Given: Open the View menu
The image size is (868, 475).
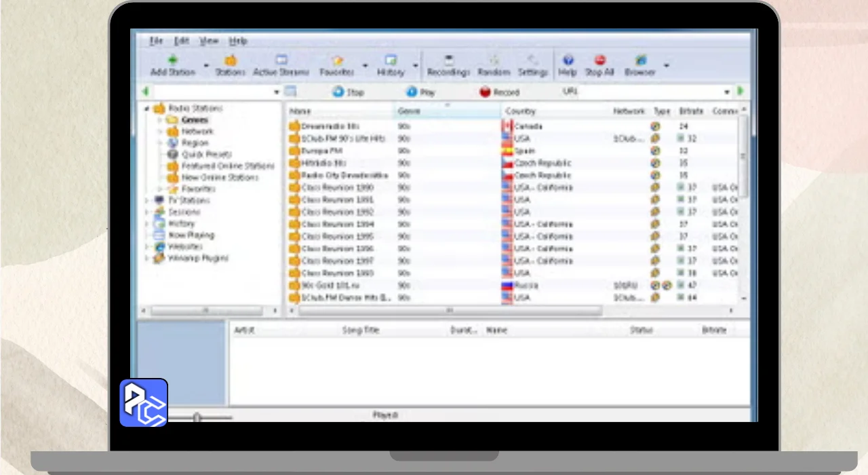Looking at the screenshot, I should pos(208,41).
